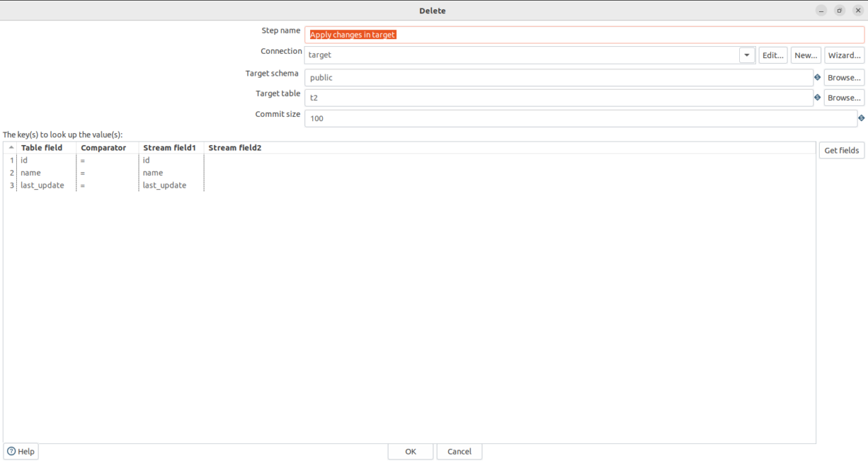Browse for a target schema

[844, 77]
